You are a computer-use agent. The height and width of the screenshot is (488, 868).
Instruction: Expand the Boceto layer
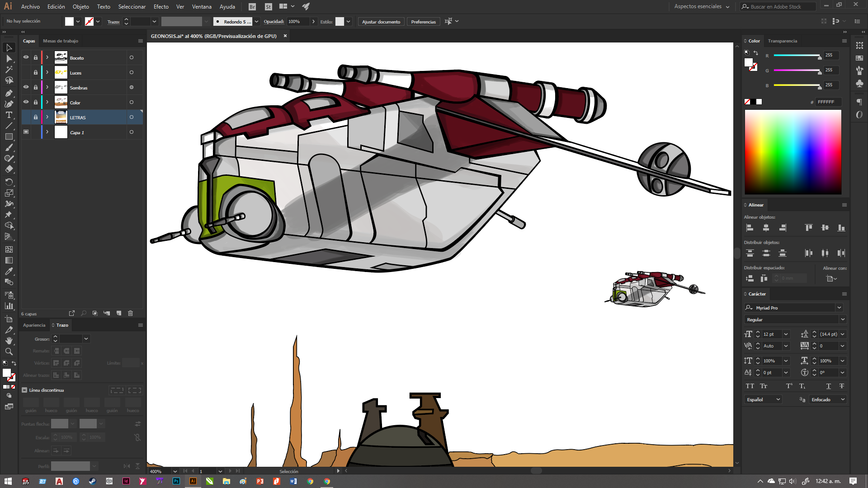[x=47, y=57]
